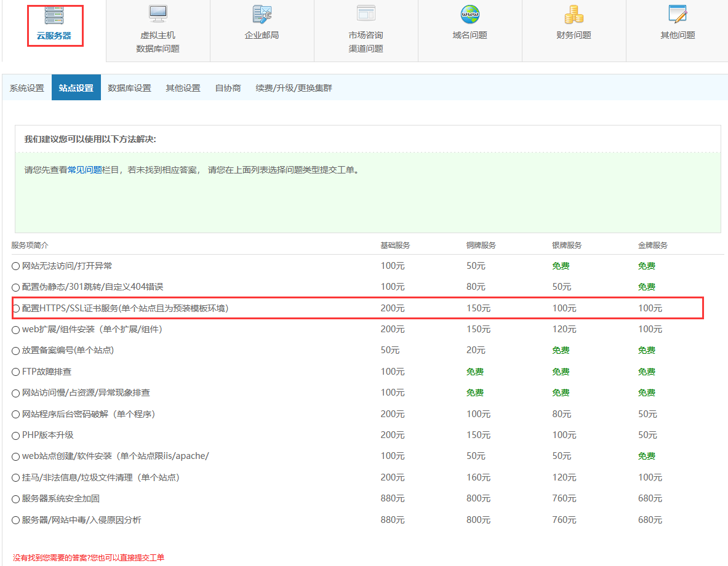Screen dimensions: 728x566
Task: Open the 常见问题 link
Action: 85,170
